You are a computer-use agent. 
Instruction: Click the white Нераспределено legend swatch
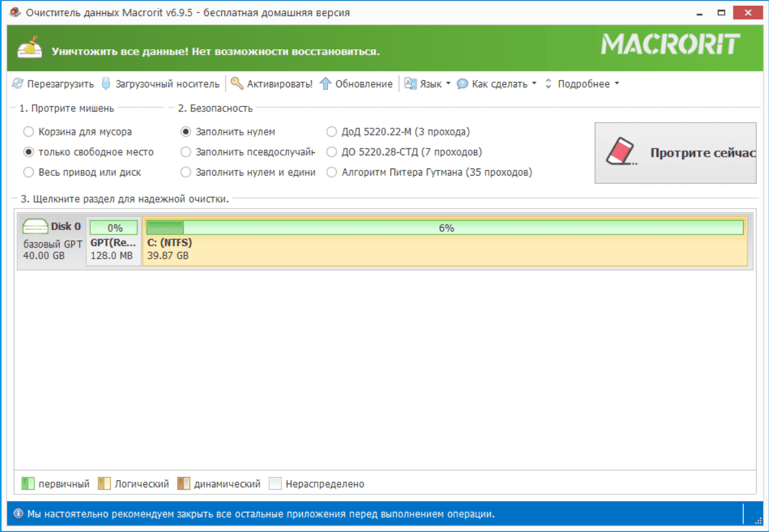coord(275,483)
